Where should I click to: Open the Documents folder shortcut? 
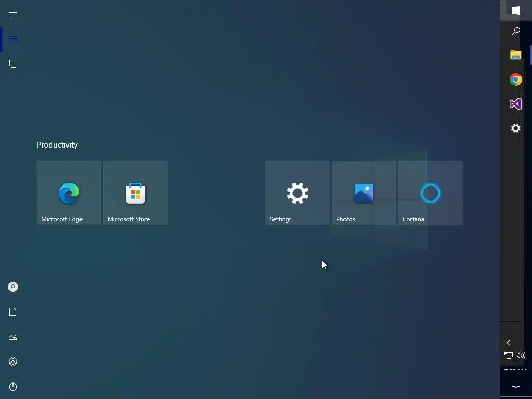coord(13,312)
